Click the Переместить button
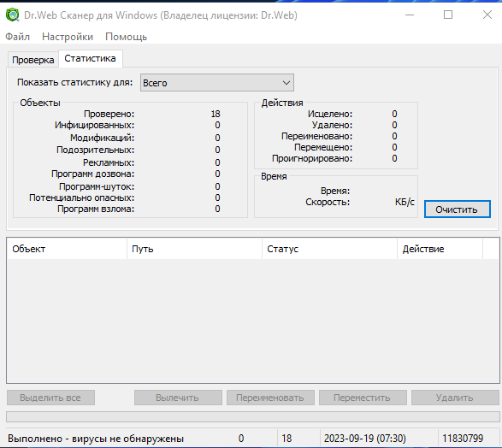Screen dimensions: 502x448 (363, 398)
